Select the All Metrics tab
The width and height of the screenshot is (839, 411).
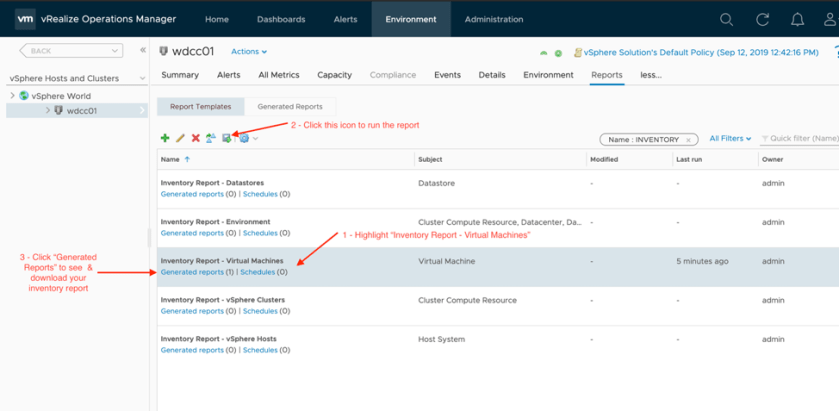[279, 75]
